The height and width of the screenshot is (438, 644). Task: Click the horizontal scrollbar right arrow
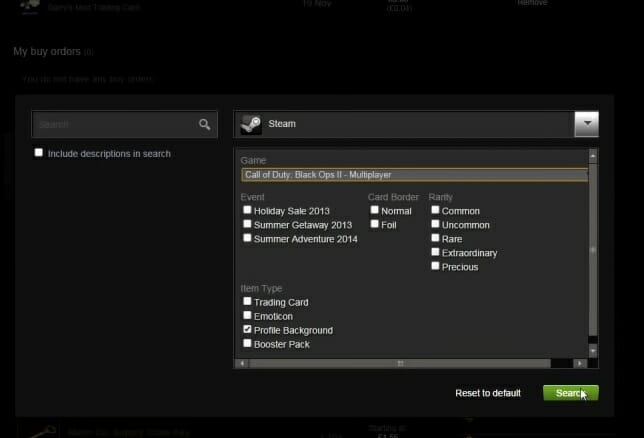[580, 363]
